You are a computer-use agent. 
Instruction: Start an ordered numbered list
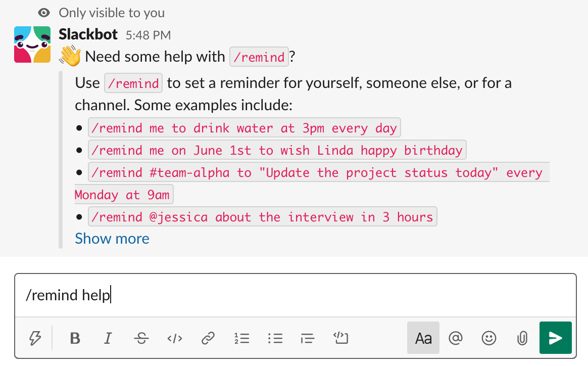[x=241, y=338]
